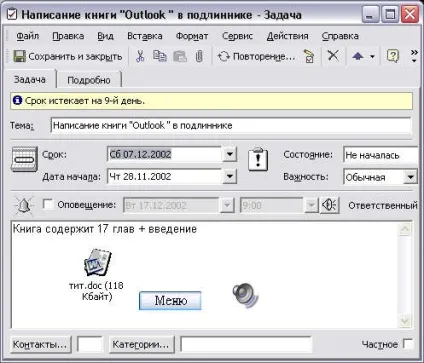Click the contacts input field
This screenshot has width=424, height=363.
[90, 344]
